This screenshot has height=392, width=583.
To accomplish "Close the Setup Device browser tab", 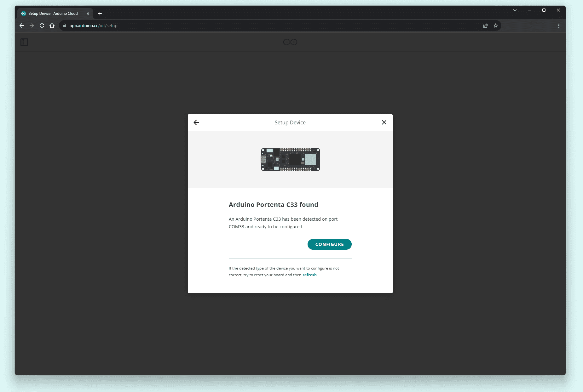I will pyautogui.click(x=88, y=14).
